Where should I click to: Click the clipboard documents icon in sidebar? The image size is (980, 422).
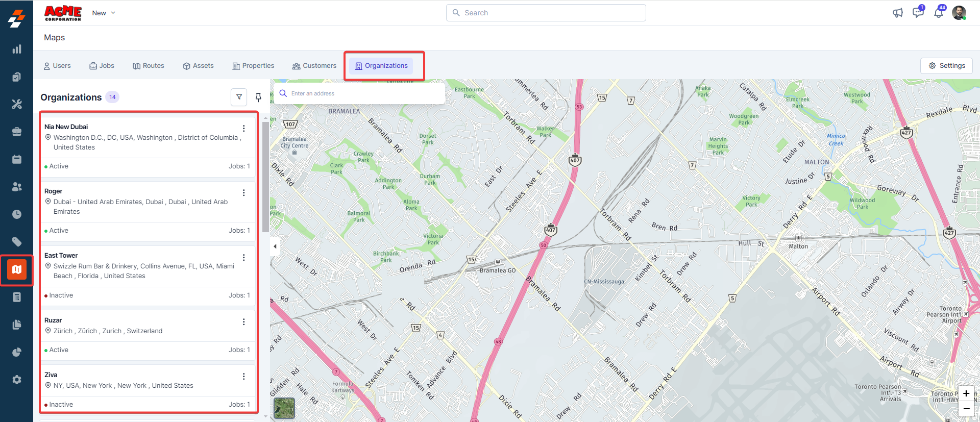point(17,77)
